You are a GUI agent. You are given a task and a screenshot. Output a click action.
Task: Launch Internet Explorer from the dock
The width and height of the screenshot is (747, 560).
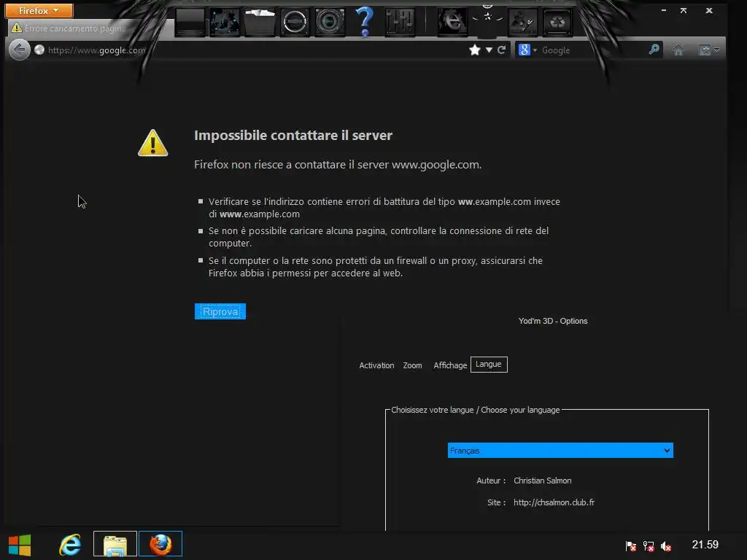coord(452,22)
